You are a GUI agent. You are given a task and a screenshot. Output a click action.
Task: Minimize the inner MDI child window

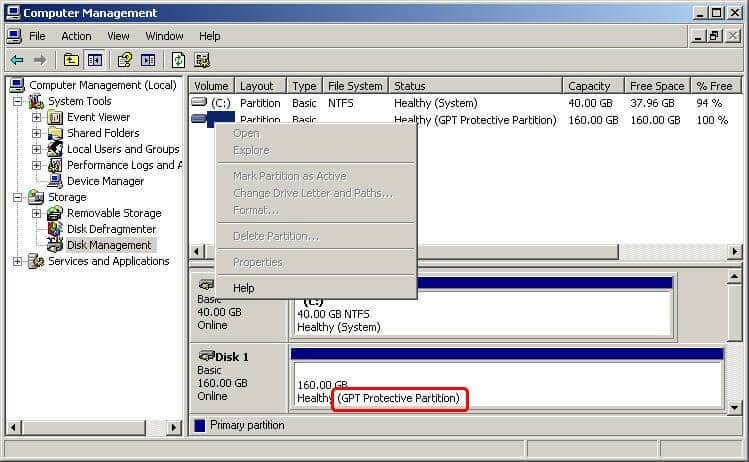pyautogui.click(x=698, y=36)
